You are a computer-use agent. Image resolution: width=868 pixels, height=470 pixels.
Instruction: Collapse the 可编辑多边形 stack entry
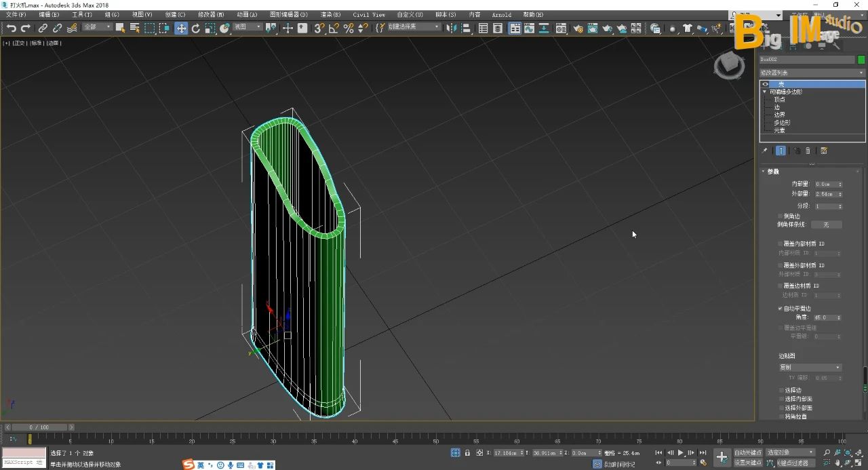[x=765, y=92]
